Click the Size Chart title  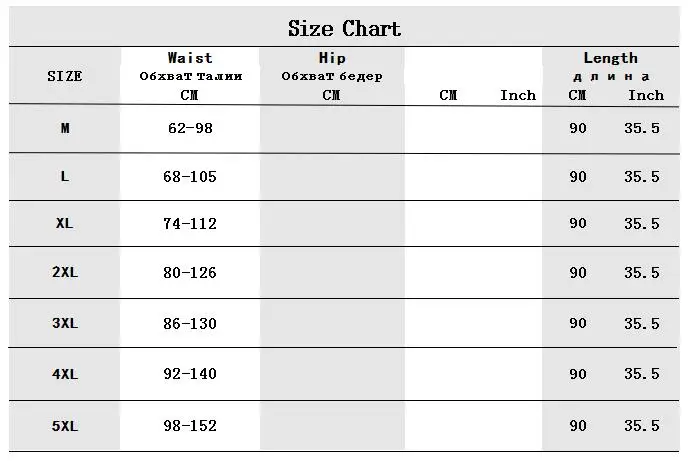click(x=344, y=29)
